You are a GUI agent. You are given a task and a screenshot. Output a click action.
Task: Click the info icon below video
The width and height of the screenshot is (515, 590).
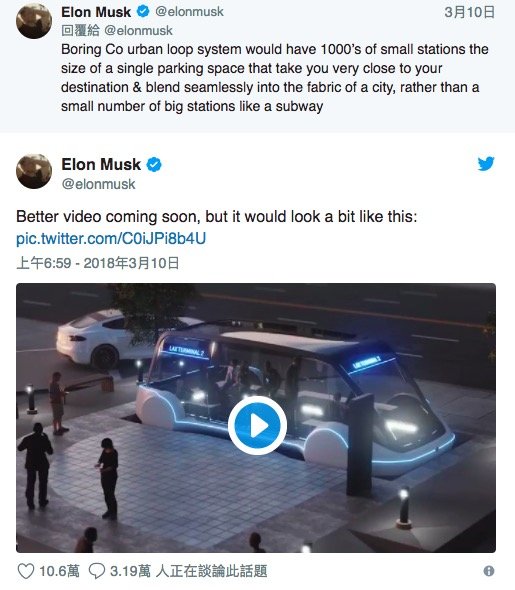pyautogui.click(x=489, y=571)
